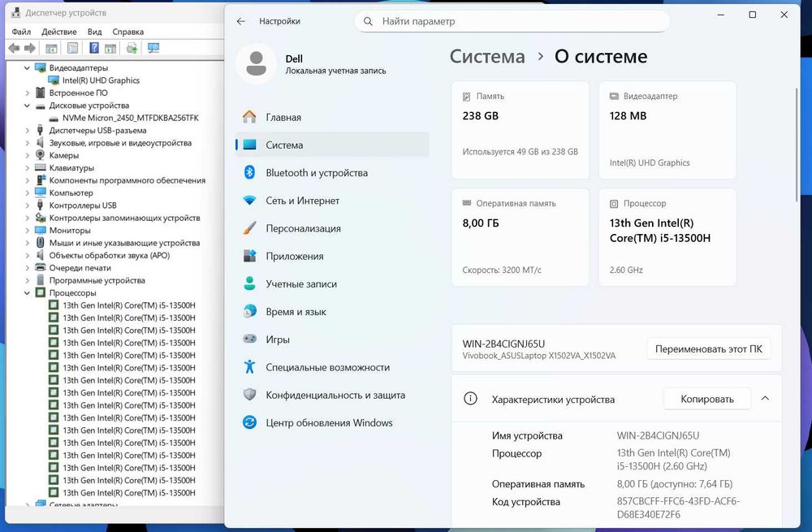This screenshot has width=812, height=532.
Task: Open Центр обновления Windows
Action: [x=332, y=422]
